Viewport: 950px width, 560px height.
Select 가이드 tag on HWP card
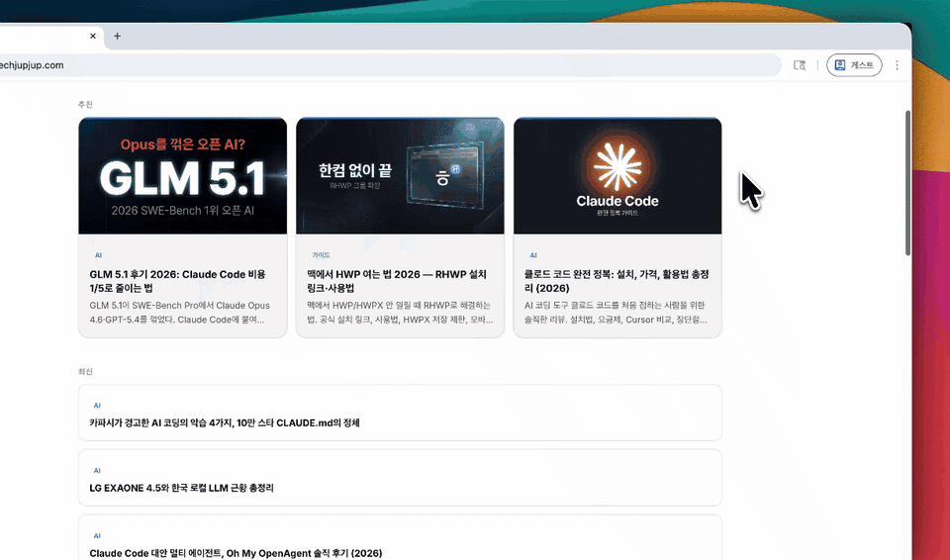(321, 255)
